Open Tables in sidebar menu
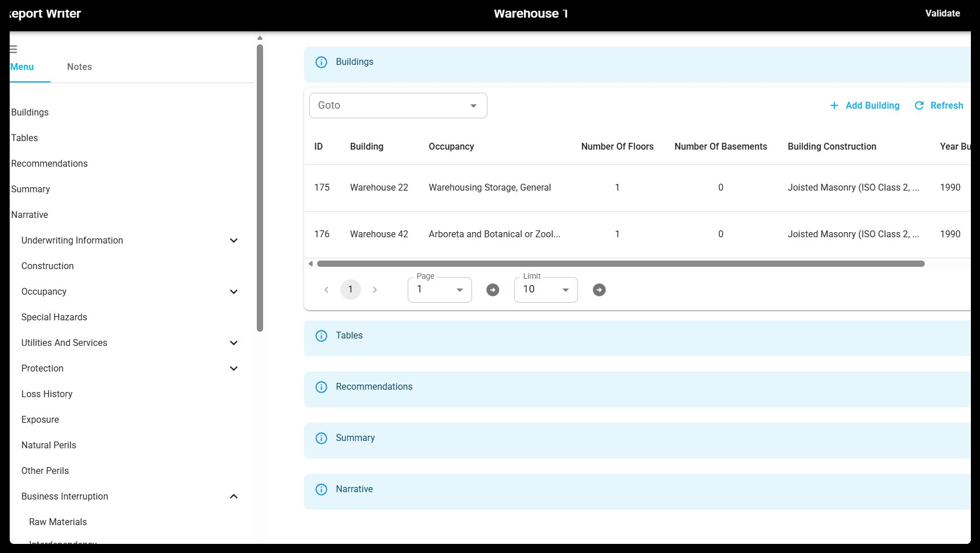The width and height of the screenshot is (980, 553). (24, 138)
